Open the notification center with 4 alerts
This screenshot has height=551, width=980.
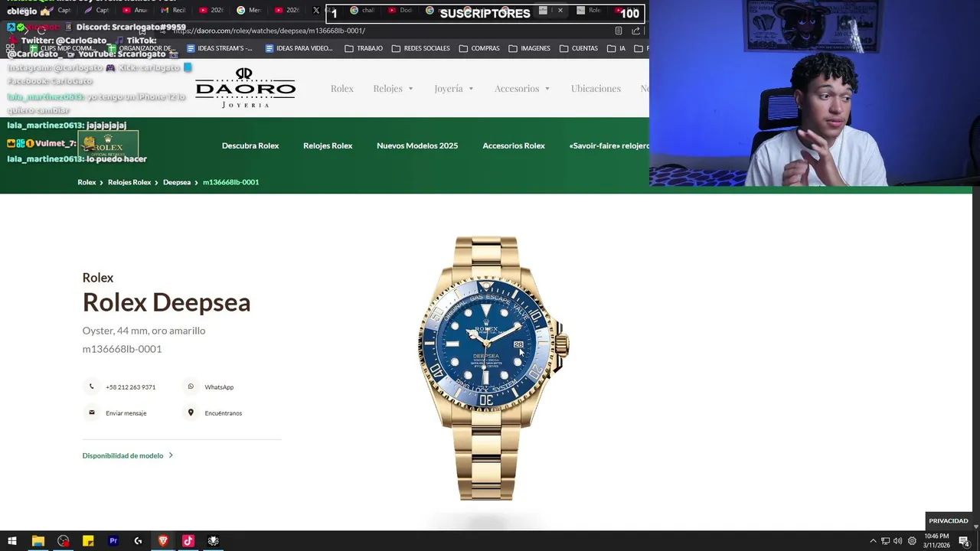click(x=964, y=541)
